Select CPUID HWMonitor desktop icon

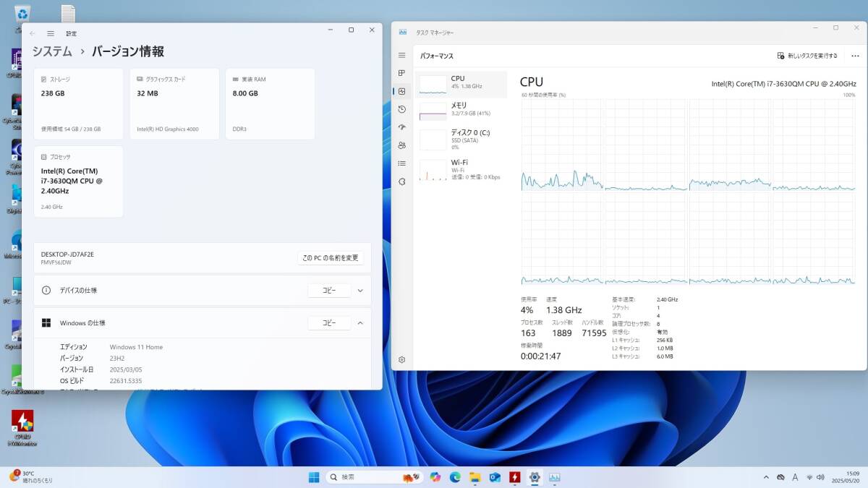pyautogui.click(x=22, y=429)
